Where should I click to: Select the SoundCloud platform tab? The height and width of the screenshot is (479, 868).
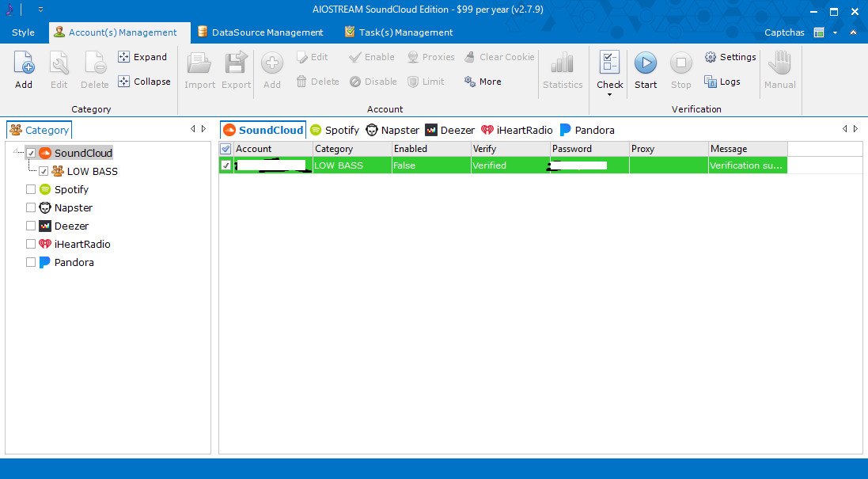tap(263, 130)
